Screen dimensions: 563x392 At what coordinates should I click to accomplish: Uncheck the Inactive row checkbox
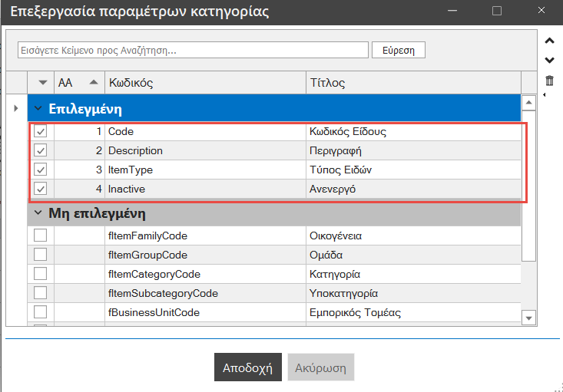click(x=40, y=189)
